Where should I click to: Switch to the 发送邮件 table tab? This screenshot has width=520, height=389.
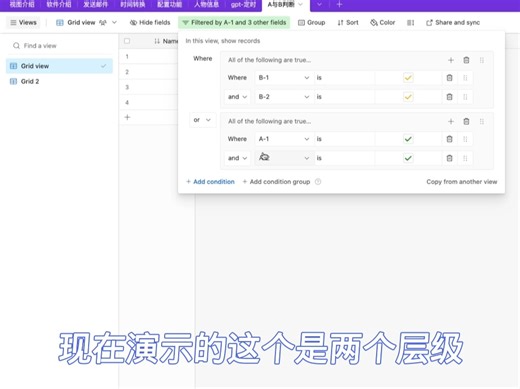tap(96, 5)
